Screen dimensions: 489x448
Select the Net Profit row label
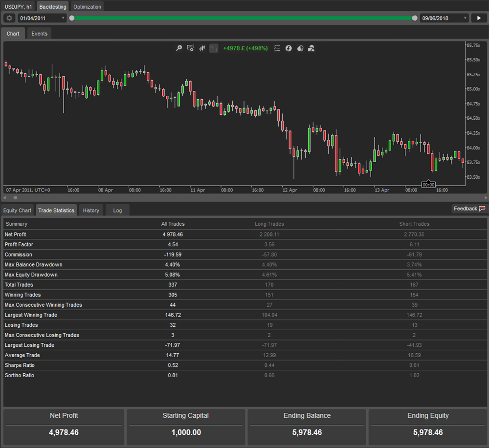[x=15, y=235]
